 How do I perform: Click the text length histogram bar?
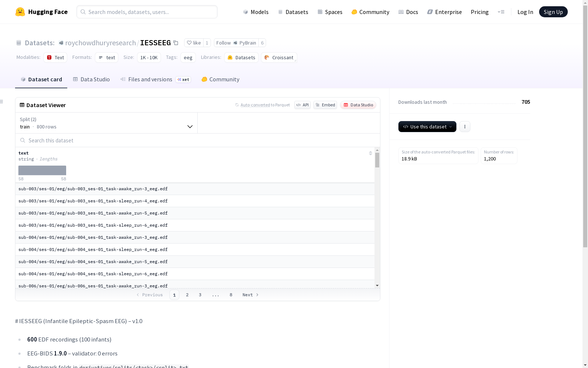tap(42, 170)
